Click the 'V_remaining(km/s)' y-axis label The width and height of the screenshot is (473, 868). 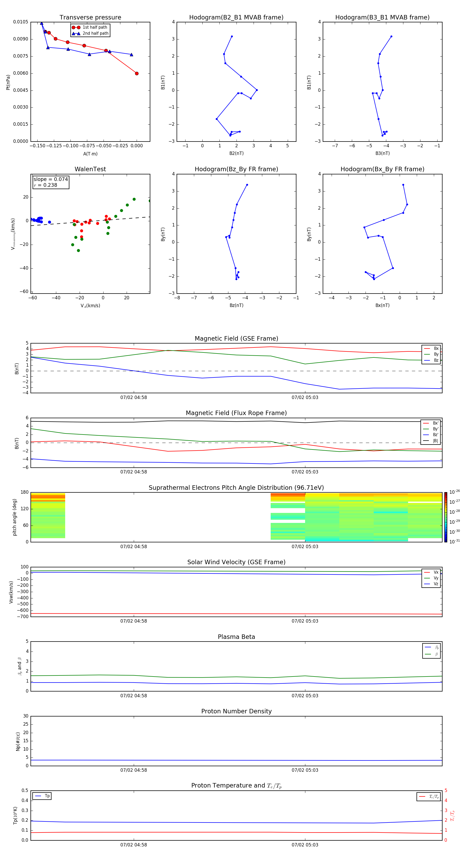[13, 234]
